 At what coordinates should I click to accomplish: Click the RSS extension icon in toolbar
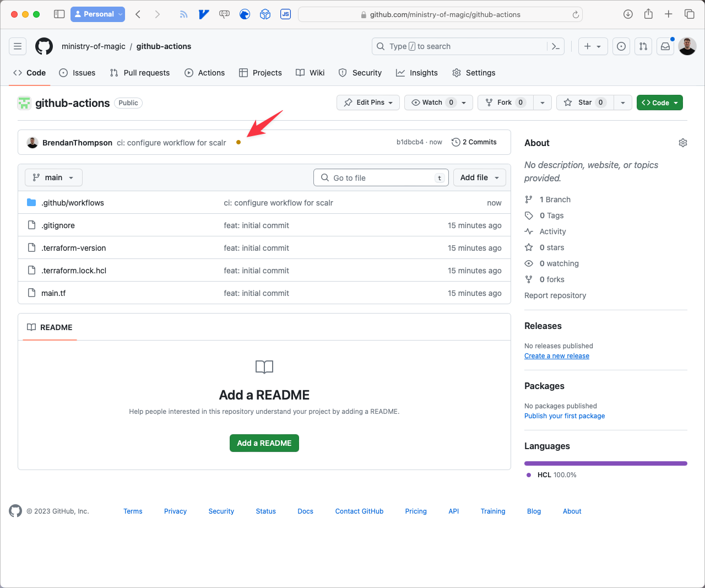[x=183, y=14]
